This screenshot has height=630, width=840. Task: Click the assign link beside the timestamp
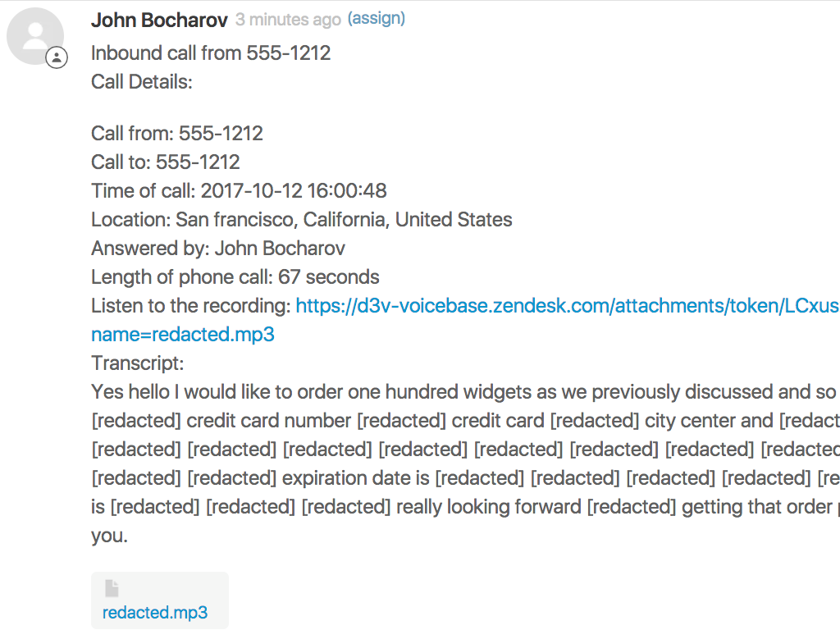click(377, 19)
